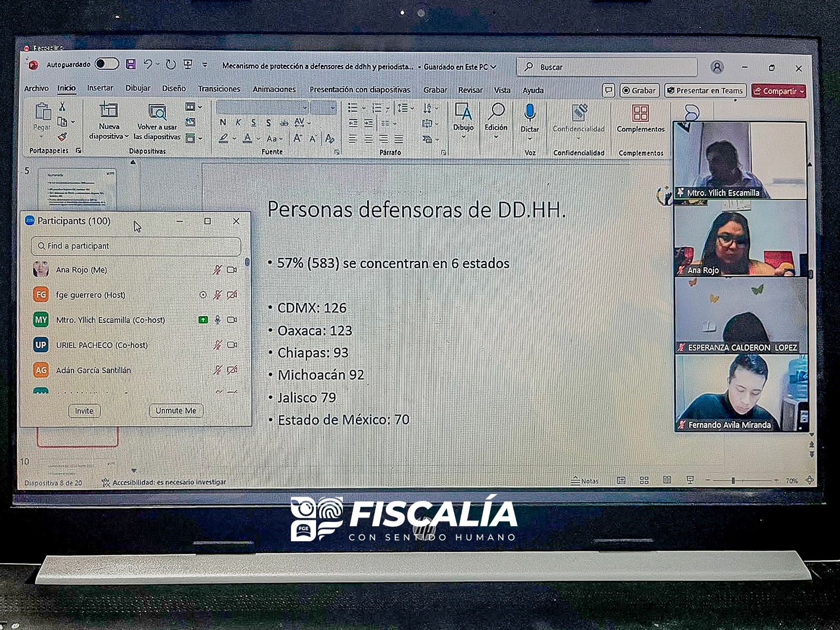
Task: Open the Animaciones tab
Action: [274, 89]
